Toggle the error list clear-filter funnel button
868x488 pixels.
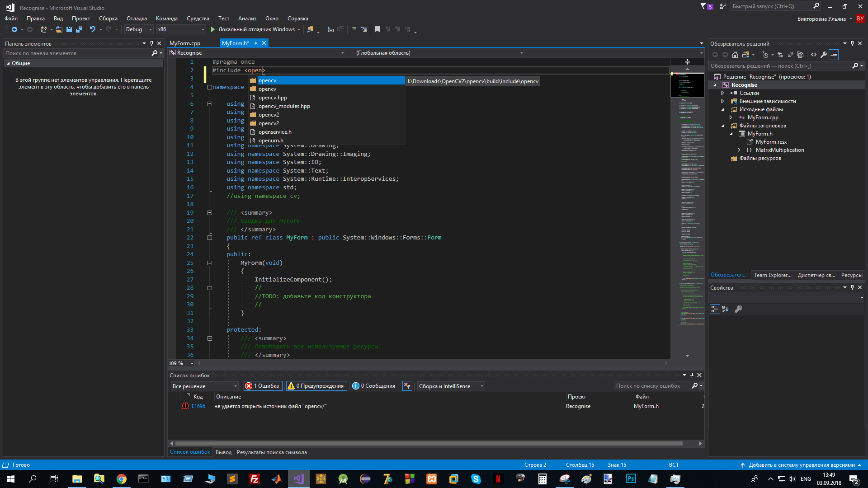tap(407, 386)
